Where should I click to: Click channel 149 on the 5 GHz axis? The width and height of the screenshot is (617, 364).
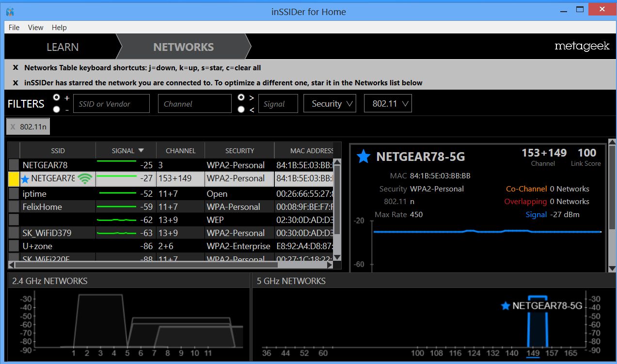click(x=533, y=354)
